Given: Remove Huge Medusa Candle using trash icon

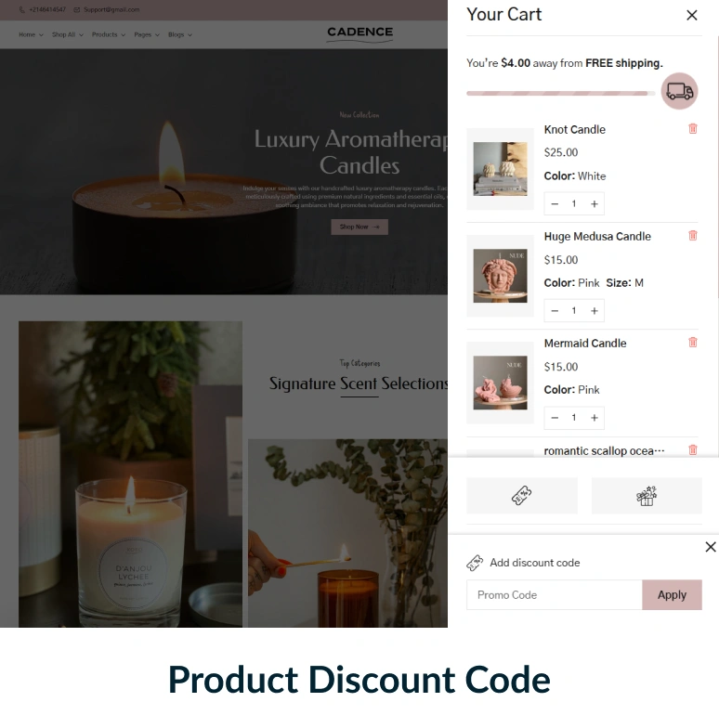Looking at the screenshot, I should point(693,236).
